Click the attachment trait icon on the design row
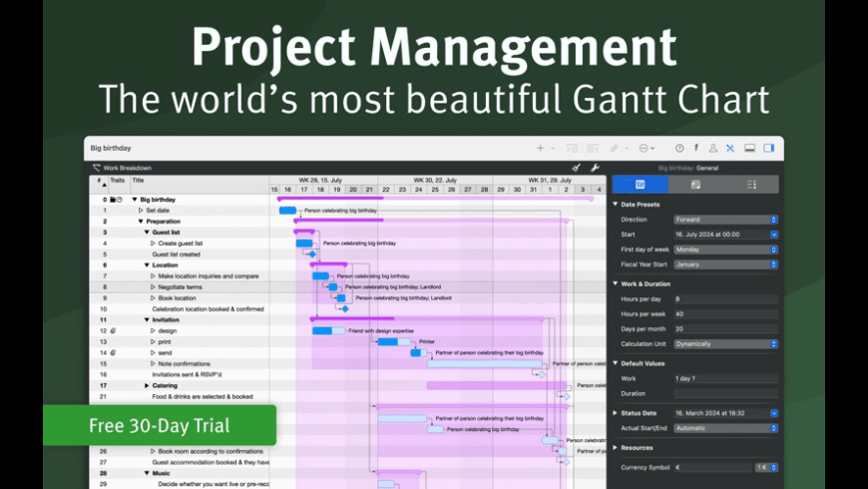The image size is (868, 489). 113,330
